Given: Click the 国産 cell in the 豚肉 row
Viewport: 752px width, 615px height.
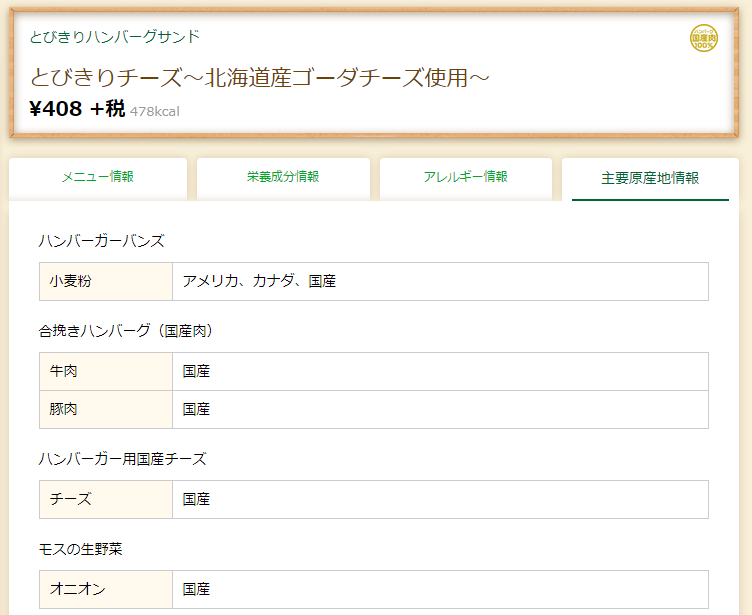Looking at the screenshot, I should click(440, 409).
